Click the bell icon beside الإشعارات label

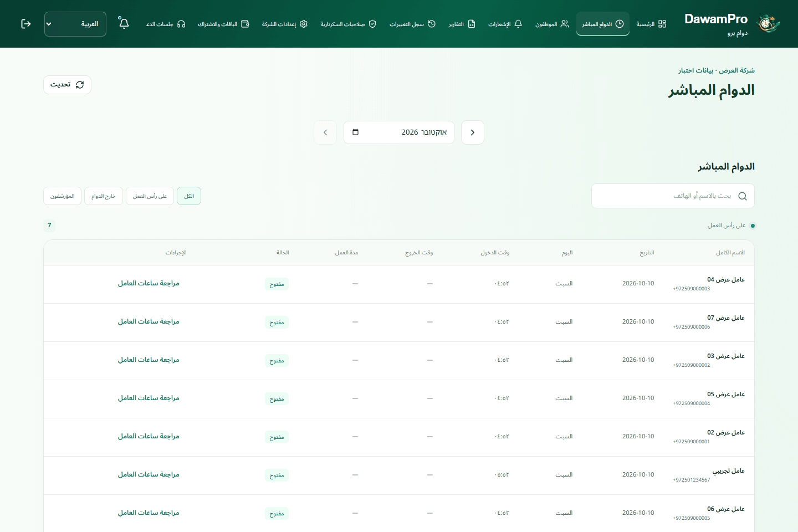[518, 24]
